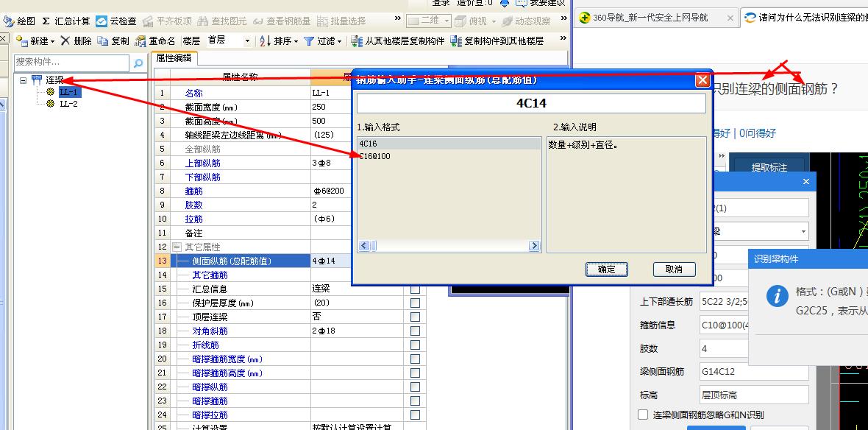The width and height of the screenshot is (868, 430).
Task: Enable 连梁侧面钢筋忽略G和N识别 checkbox
Action: pyautogui.click(x=643, y=415)
